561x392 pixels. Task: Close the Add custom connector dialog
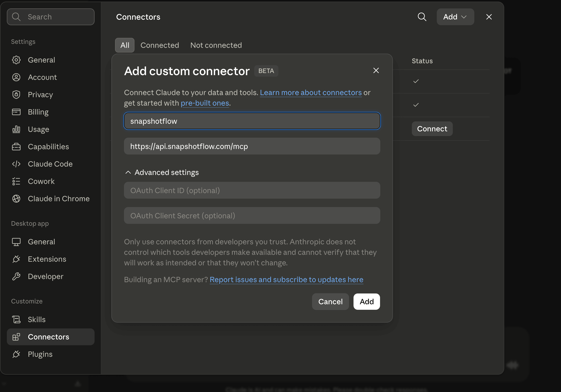click(x=376, y=70)
